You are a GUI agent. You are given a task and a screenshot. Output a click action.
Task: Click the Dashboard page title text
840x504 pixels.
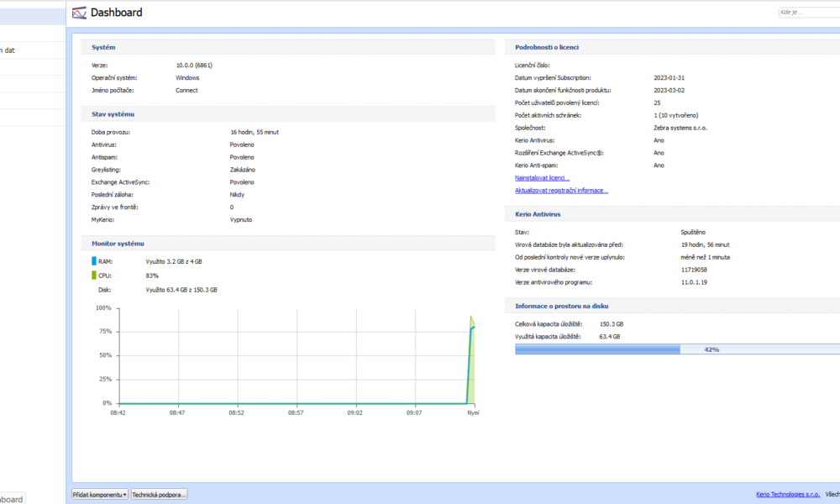pyautogui.click(x=116, y=13)
